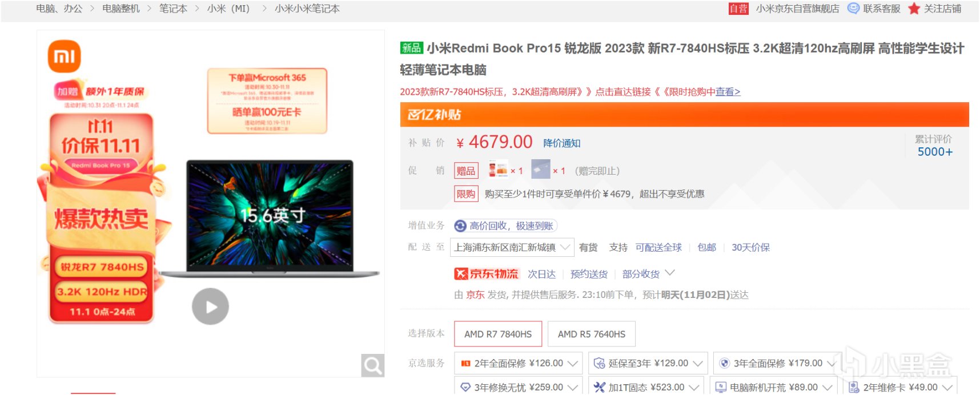Viewport: 980px width, 395px height.
Task: Select AMD R7 7840HS version option
Action: click(498, 334)
